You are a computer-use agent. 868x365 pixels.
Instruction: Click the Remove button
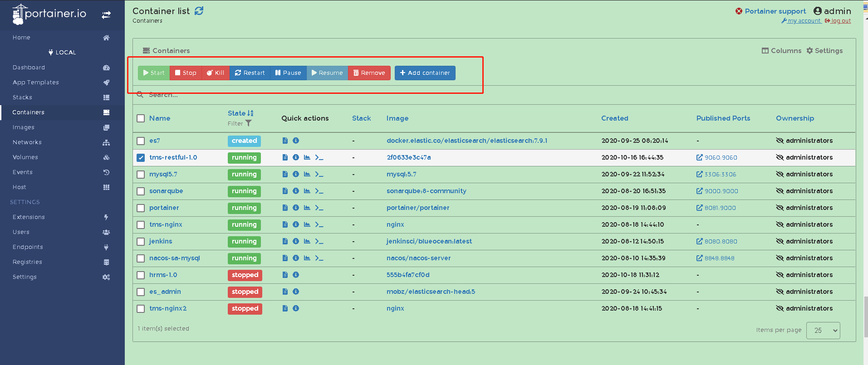(369, 73)
